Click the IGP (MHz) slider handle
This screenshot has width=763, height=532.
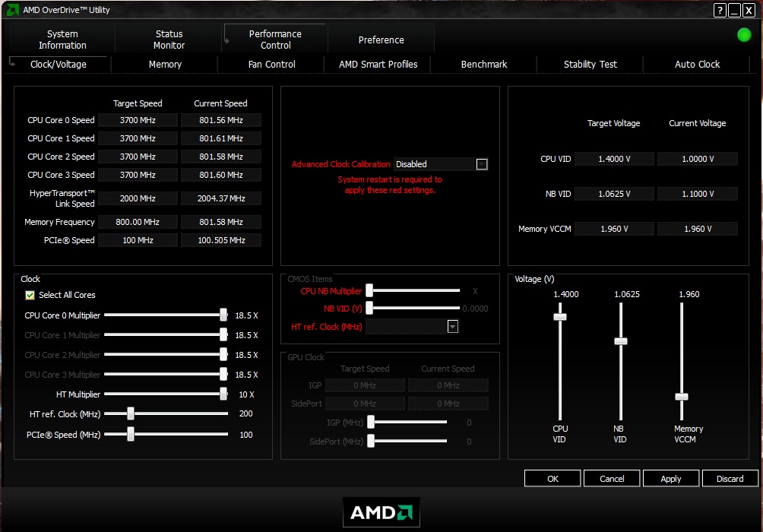[371, 422]
